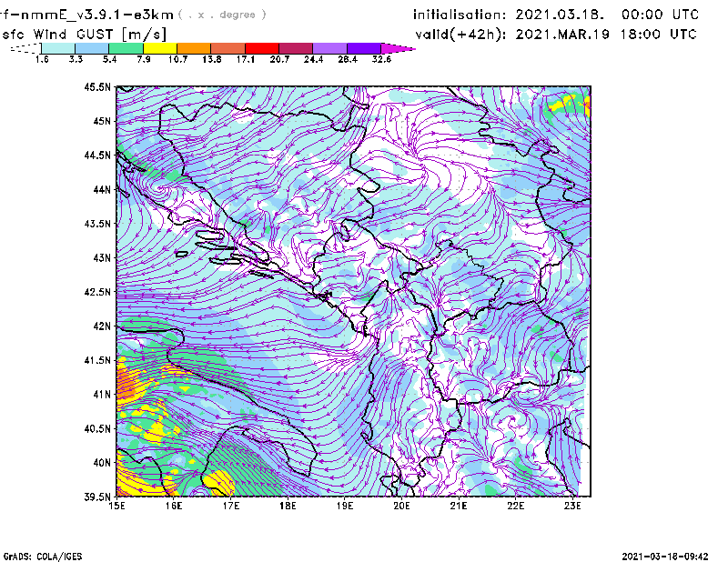Screen dimensions: 728x562
Task: Click the green 5.4–7.9 legend swatch
Action: 126,48
